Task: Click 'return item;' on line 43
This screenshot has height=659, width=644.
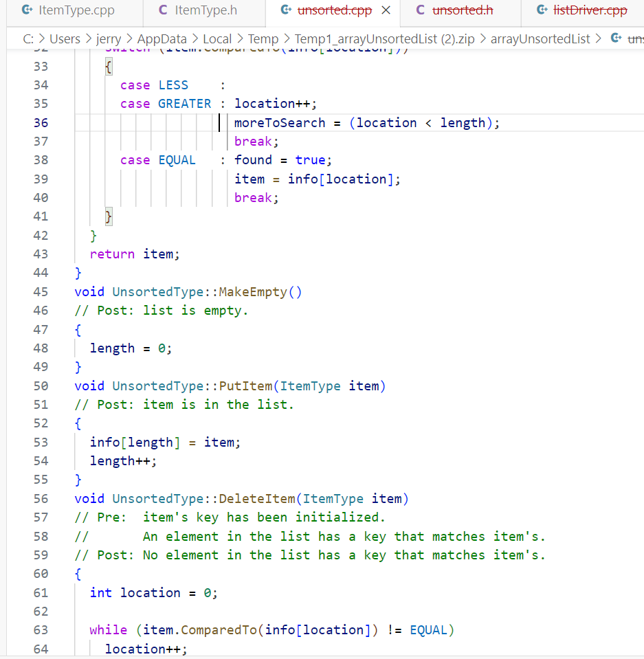Action: pos(135,254)
